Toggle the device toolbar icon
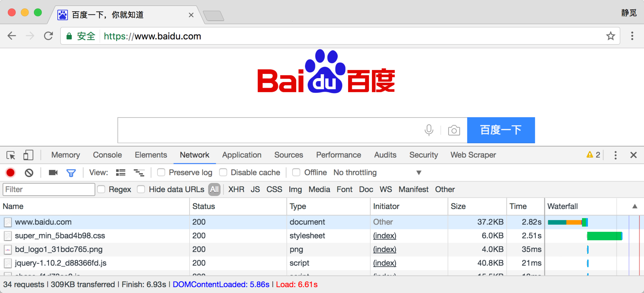Screen dimensions: 644x293 click(x=28, y=155)
